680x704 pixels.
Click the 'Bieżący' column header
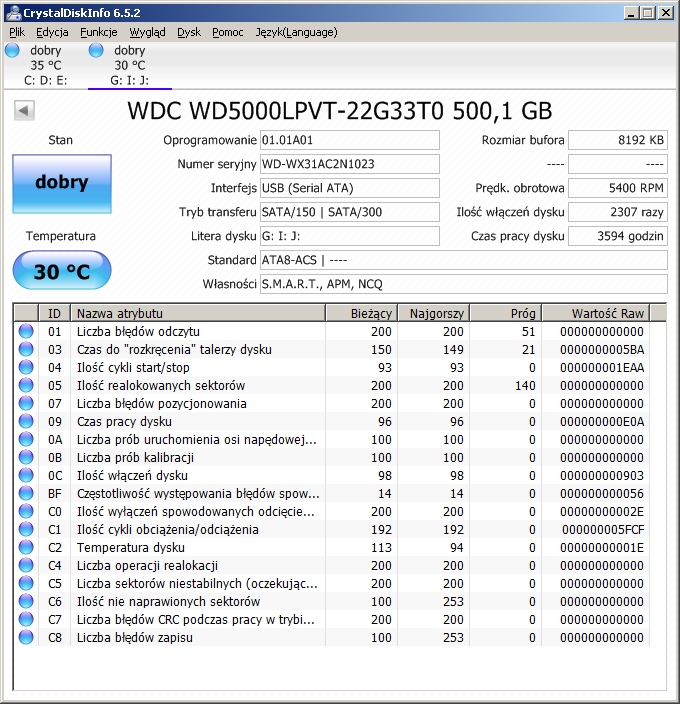[x=361, y=313]
